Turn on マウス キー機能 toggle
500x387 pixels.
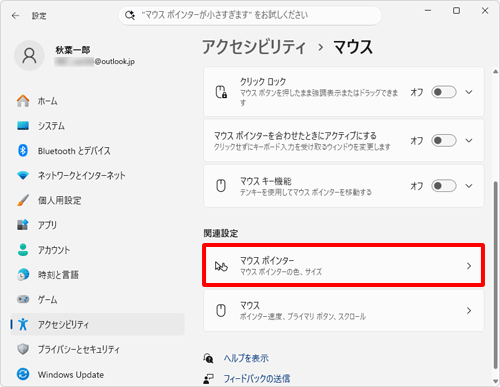(x=444, y=186)
